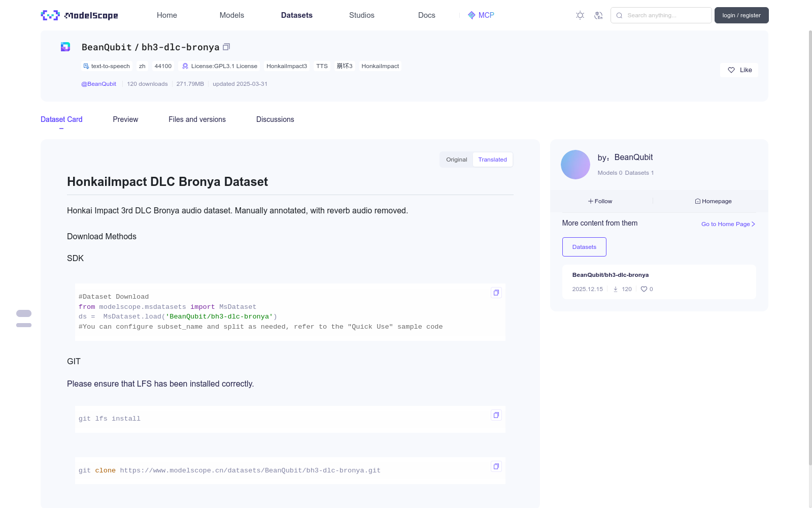Click the HonkaiImpact DLC Bronya Dataset heading

point(167,182)
